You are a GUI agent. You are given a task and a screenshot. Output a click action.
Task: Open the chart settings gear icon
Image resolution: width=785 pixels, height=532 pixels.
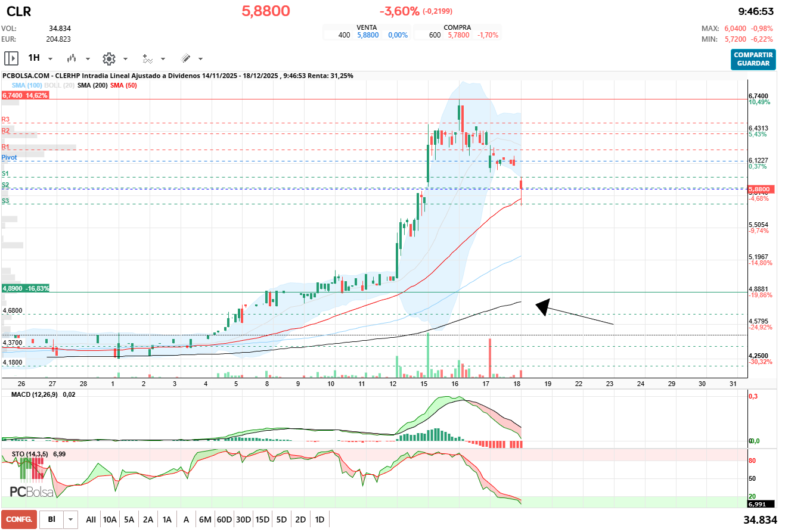coord(109,58)
